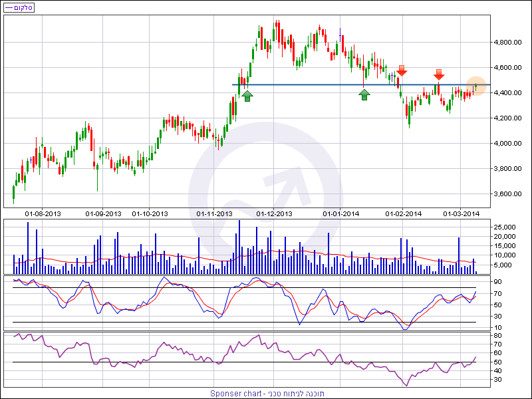Click the purple legend line marker beside סלקום
Screen dimensions: 532x399
click(x=7, y=7)
